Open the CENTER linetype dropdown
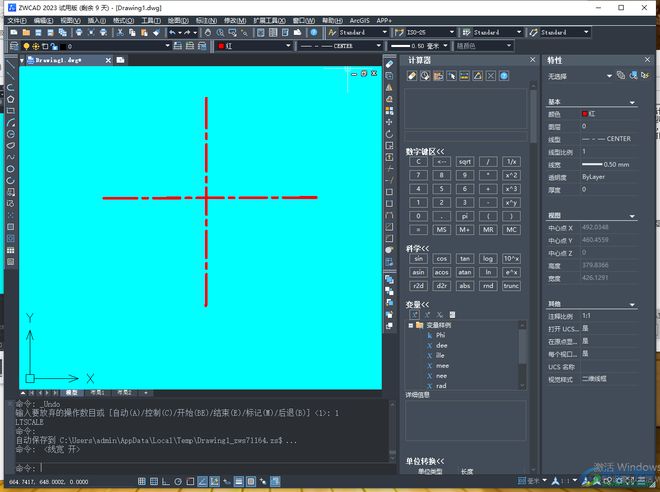The width and height of the screenshot is (660, 492). pyautogui.click(x=341, y=46)
